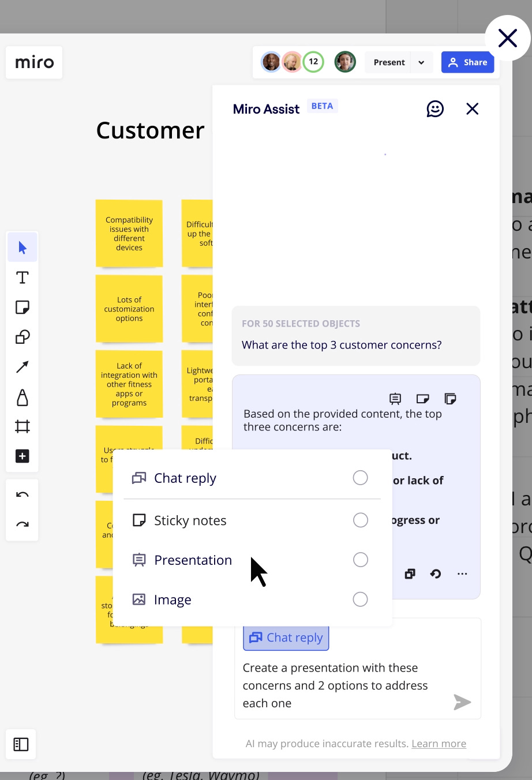Close the Miro Assist panel

tap(473, 108)
